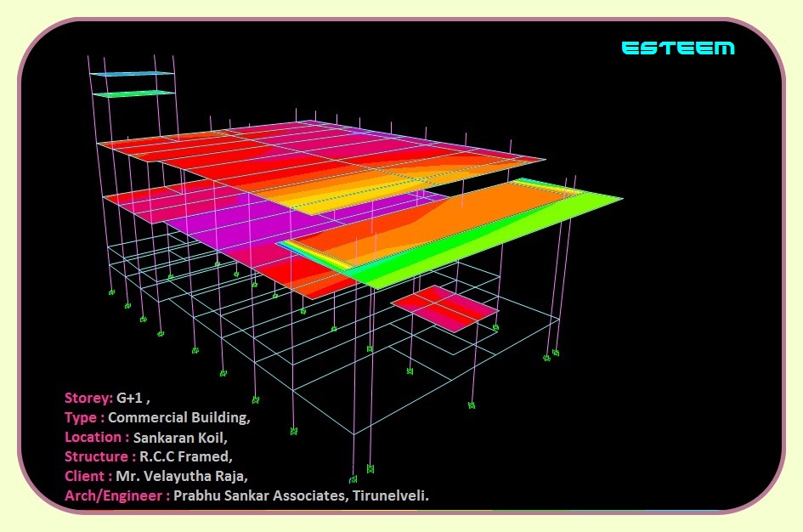
Task: Select the 'Location :' label
Action: (x=97, y=438)
